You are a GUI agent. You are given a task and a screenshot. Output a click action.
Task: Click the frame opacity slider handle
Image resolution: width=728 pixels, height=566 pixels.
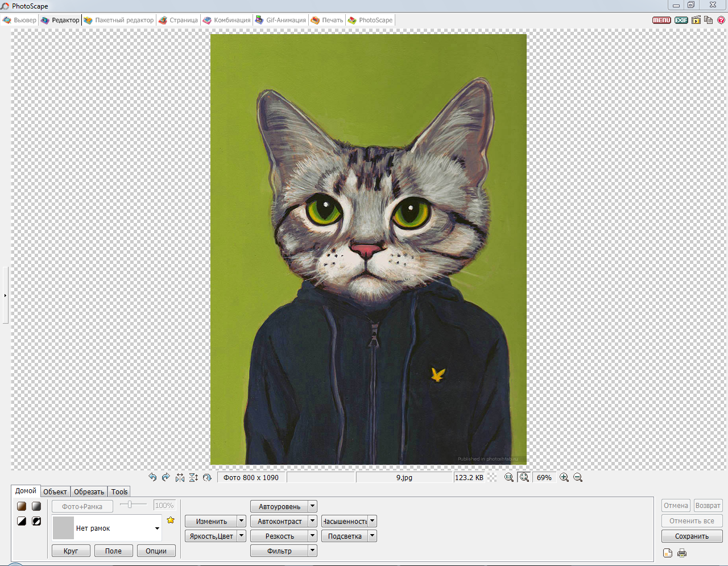tap(130, 505)
